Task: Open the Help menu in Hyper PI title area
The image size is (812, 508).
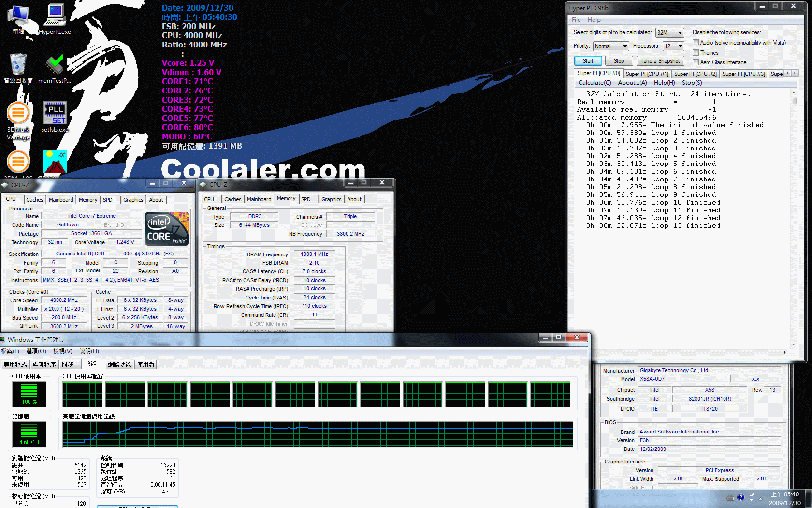Action: pyautogui.click(x=594, y=20)
